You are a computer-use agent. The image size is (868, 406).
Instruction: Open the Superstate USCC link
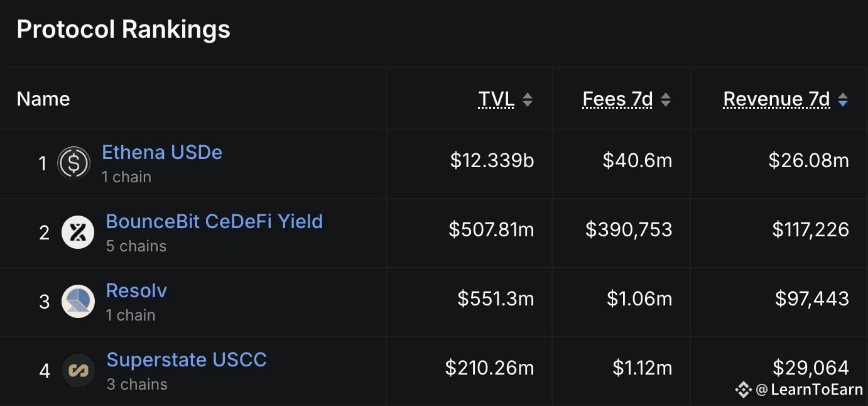187,360
